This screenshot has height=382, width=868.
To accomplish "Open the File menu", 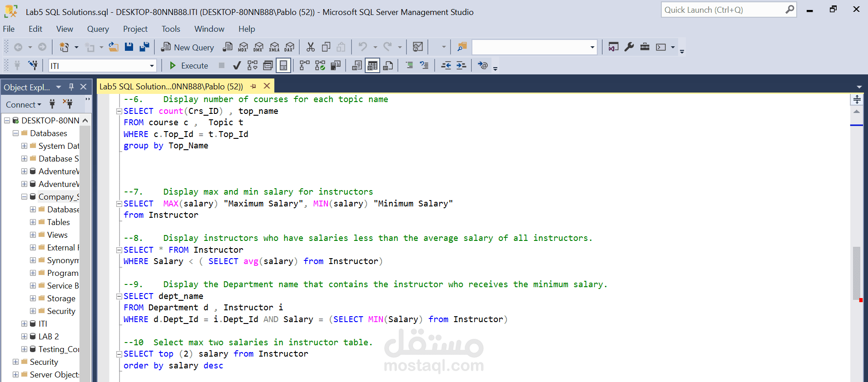I will (x=9, y=29).
